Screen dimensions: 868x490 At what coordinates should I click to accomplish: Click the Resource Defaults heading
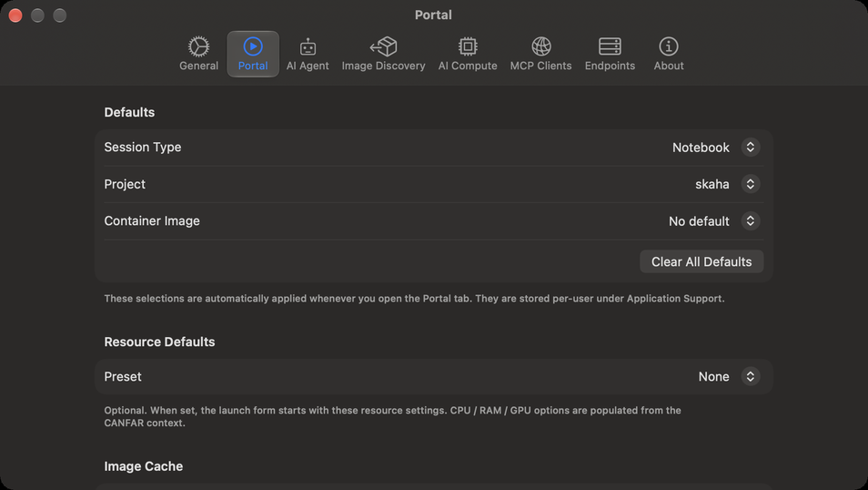(159, 342)
